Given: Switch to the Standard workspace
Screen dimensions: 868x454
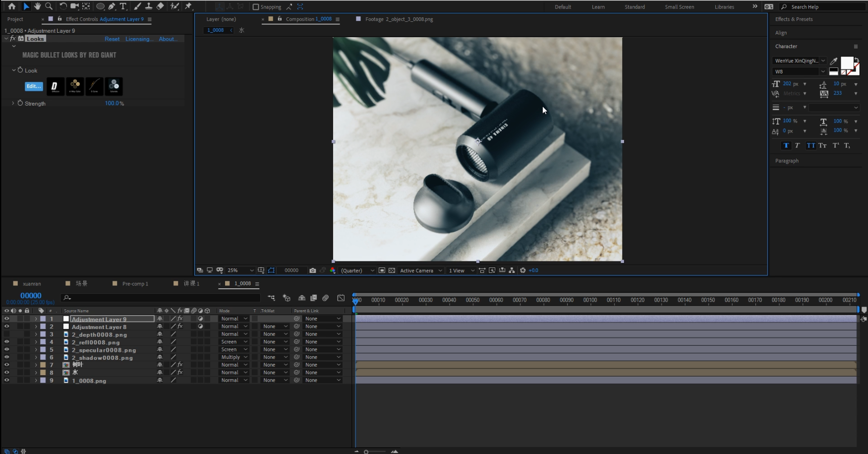Looking at the screenshot, I should [635, 7].
